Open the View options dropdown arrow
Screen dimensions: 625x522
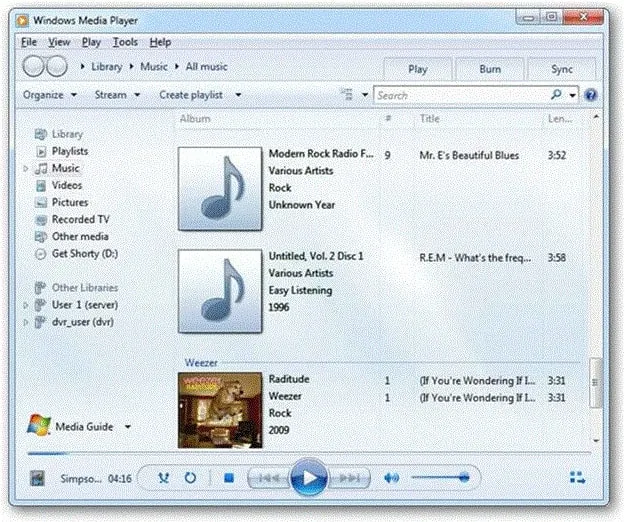(365, 95)
